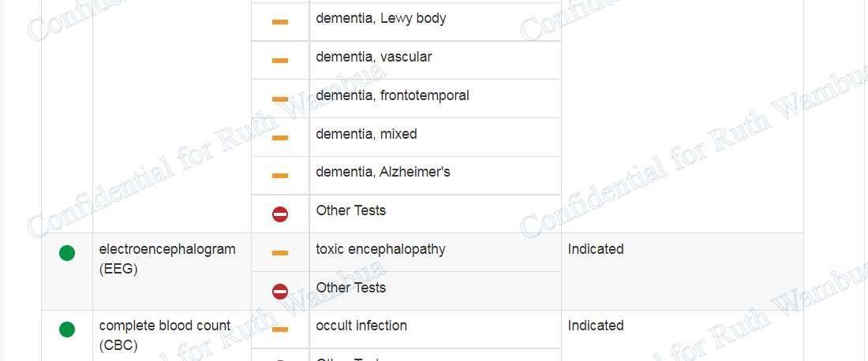Click the dementia, Alzheimer's entry
The height and width of the screenshot is (361, 868).
383,172
